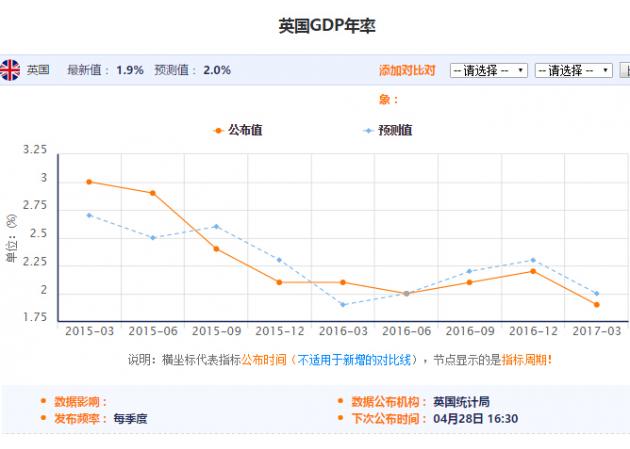Toggle the 预测值 legend series

(387, 130)
